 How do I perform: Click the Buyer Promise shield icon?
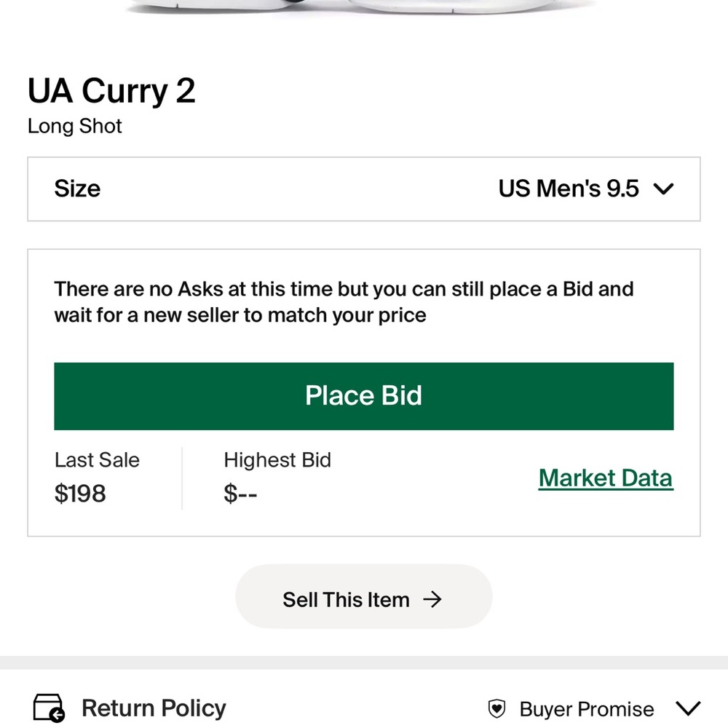click(496, 708)
